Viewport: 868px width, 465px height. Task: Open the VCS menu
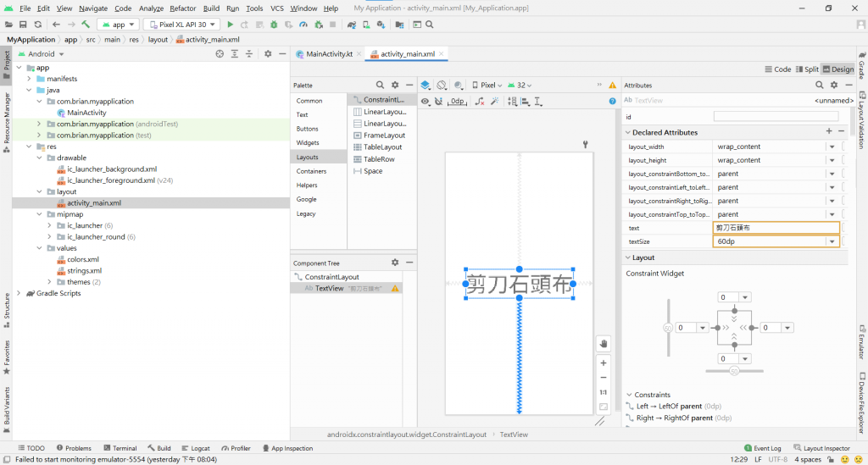pyautogui.click(x=277, y=8)
